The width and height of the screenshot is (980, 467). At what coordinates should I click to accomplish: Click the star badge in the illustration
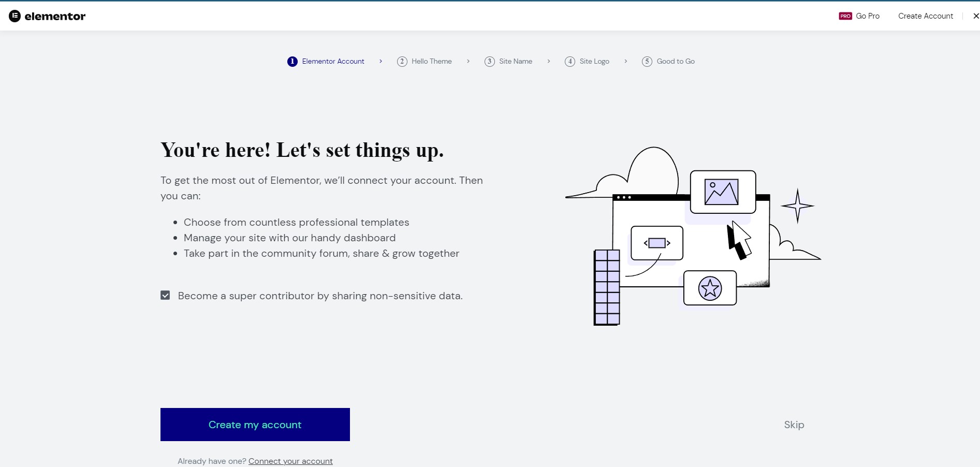(x=710, y=288)
